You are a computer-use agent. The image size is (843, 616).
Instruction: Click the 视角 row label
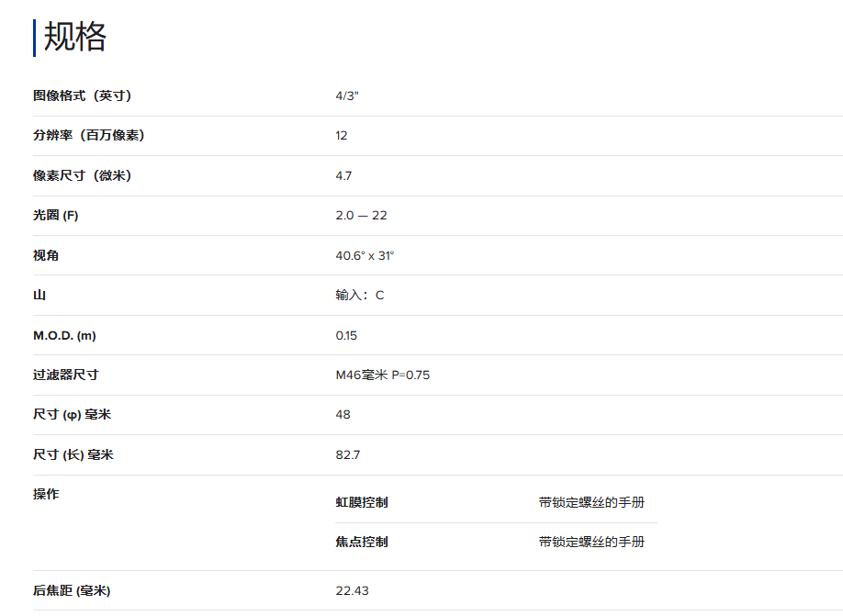46,255
